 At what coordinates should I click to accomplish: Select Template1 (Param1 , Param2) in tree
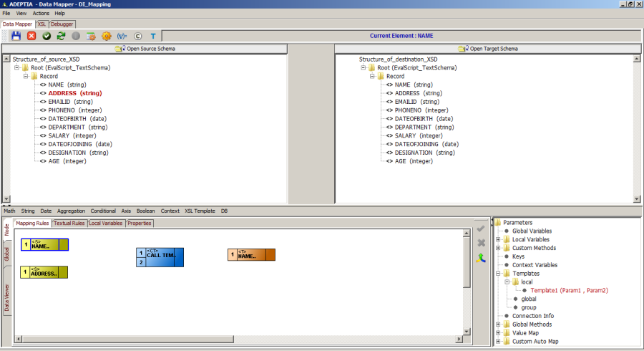(569, 290)
